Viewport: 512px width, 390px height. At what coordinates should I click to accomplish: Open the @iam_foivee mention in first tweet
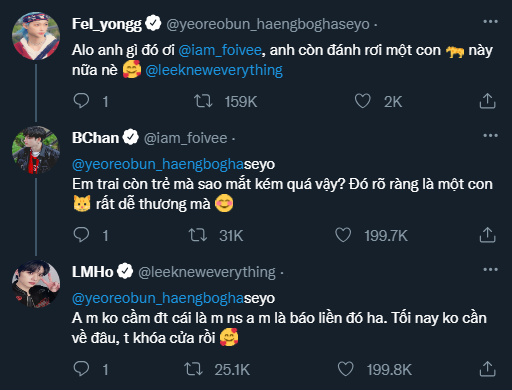click(x=220, y=50)
